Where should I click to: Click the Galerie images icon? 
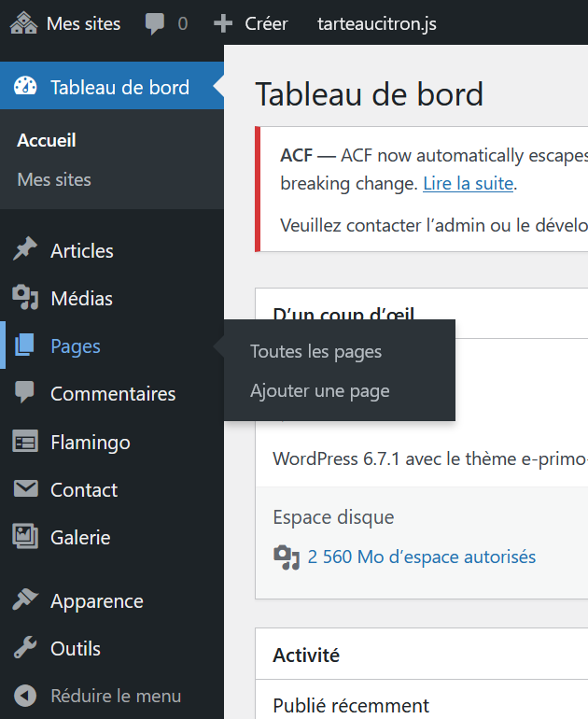pos(25,536)
